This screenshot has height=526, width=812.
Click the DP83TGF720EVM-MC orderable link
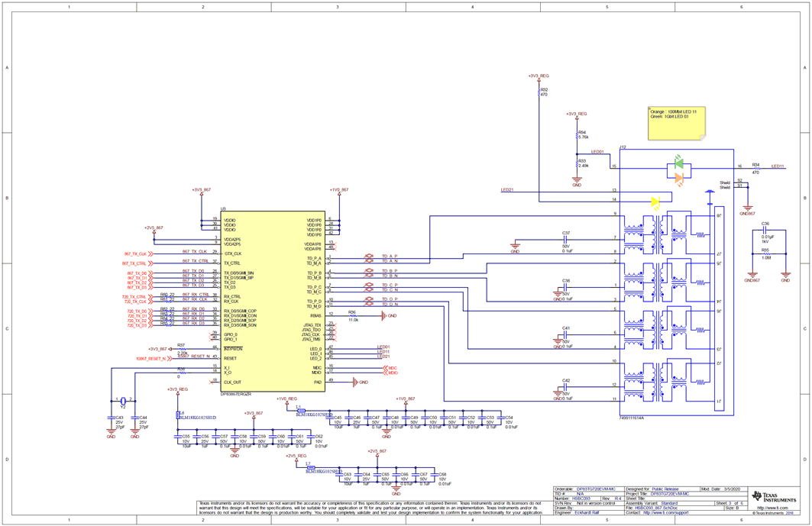(597, 489)
